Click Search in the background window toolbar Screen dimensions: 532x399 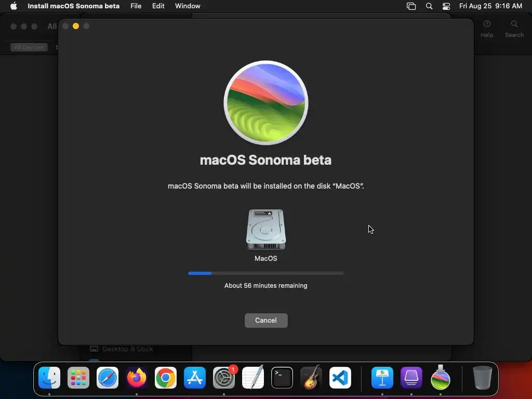tap(514, 29)
